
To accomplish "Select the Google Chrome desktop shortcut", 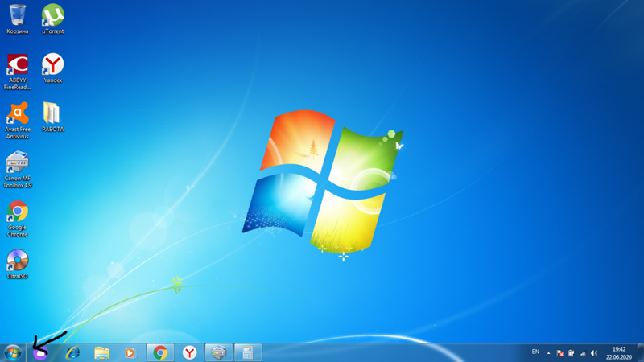I will (x=17, y=219).
